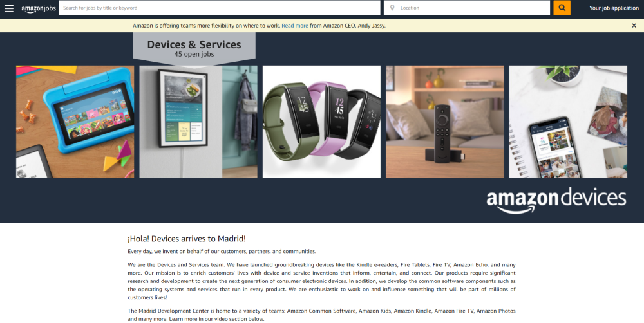Click the Halo fitness bands image
Screen dimensions: 644x323
pyautogui.click(x=321, y=122)
